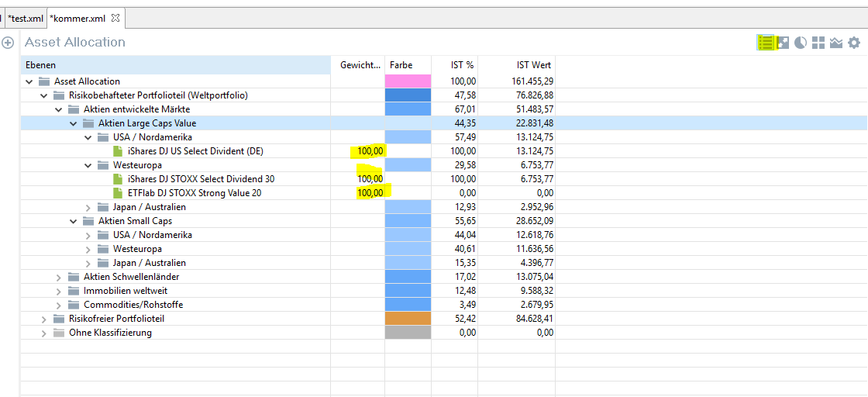Click the plus icon left of Asset Allocation

pos(8,43)
